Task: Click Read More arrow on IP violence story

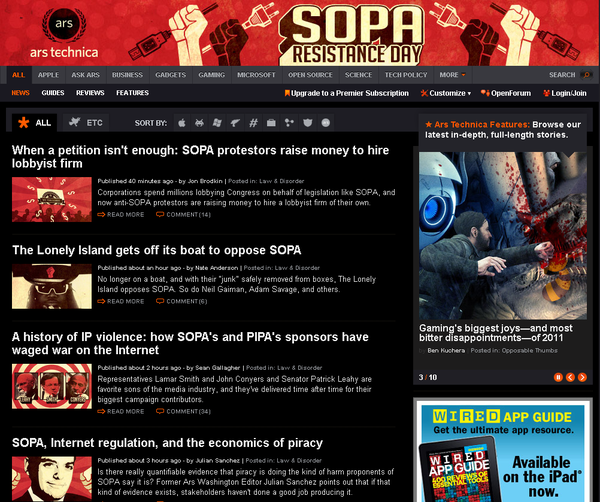Action: (x=101, y=411)
